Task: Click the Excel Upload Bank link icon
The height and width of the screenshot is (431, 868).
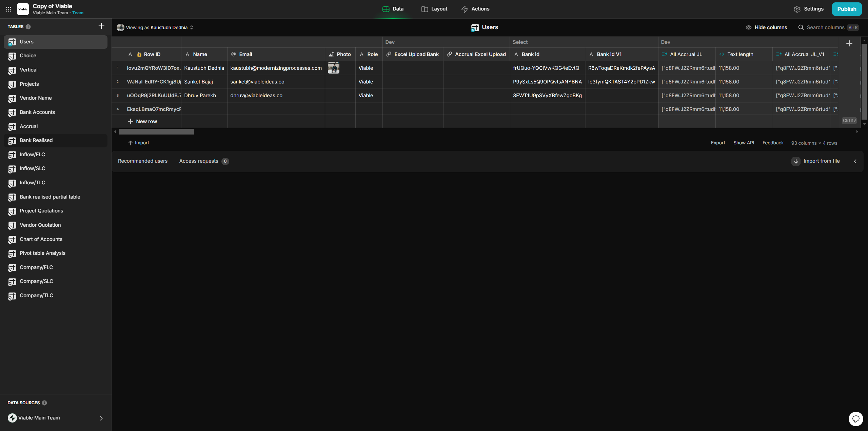Action: tap(389, 54)
